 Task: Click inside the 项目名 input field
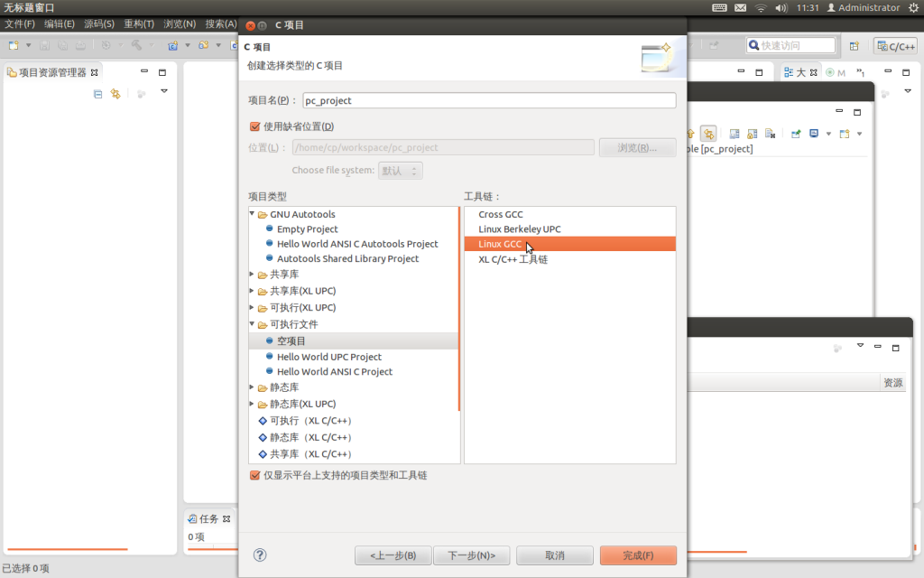tap(487, 100)
